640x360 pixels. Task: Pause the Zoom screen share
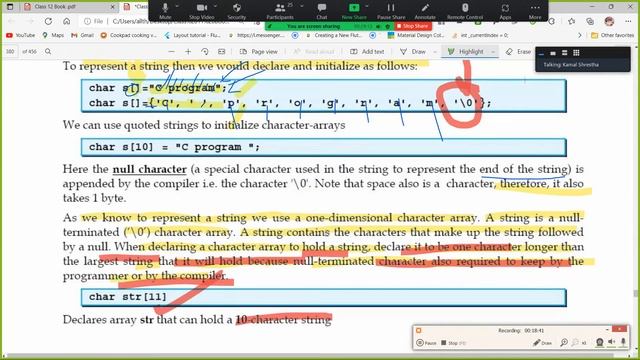coord(391,11)
